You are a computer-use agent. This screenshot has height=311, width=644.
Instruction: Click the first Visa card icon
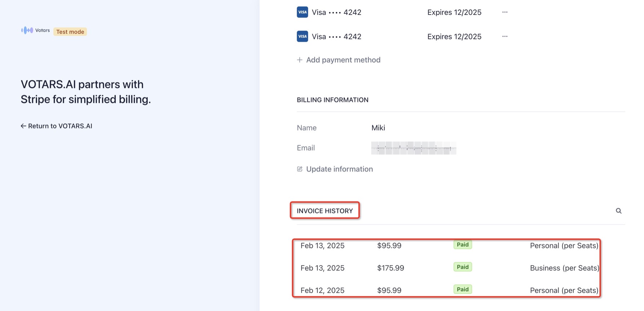302,12
